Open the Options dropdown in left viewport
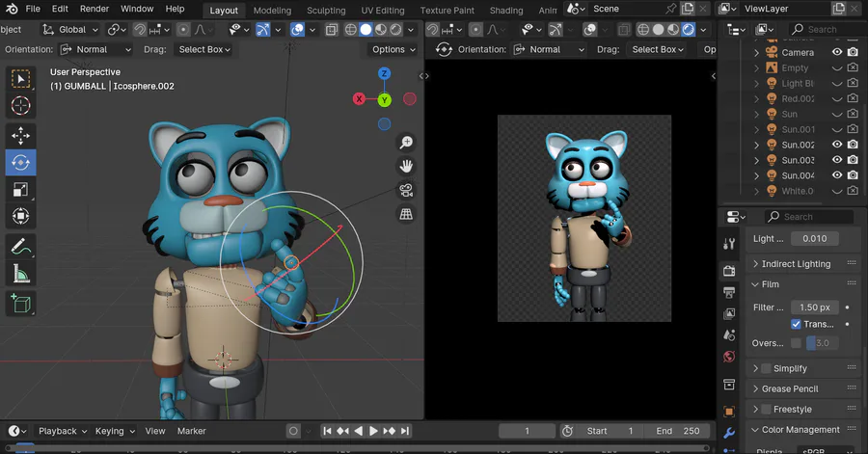Screen dimensions: 868x454 click(x=393, y=49)
